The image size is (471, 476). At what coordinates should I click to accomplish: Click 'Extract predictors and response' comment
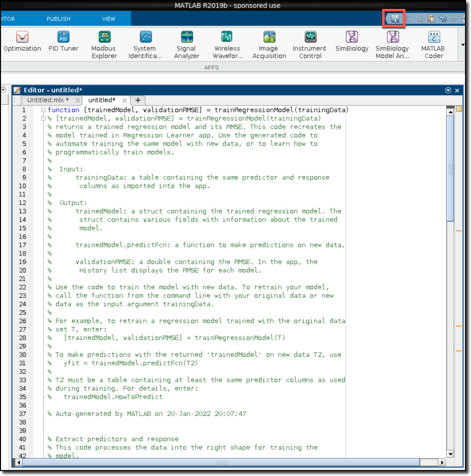pos(117,439)
